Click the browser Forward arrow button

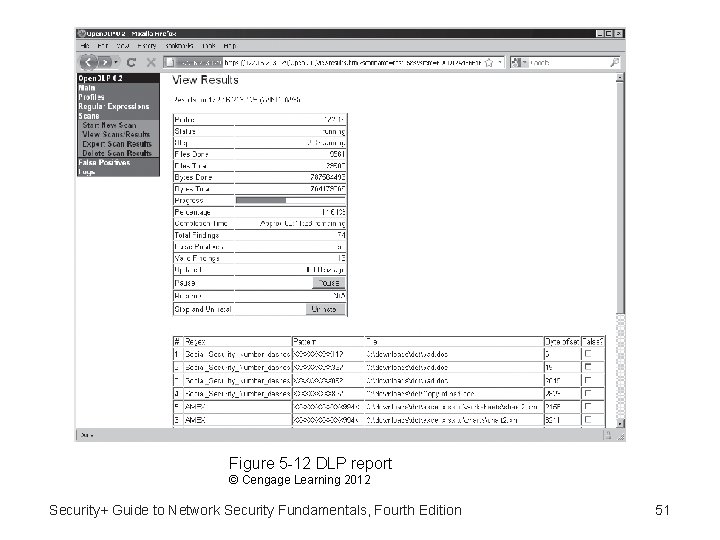[105, 62]
